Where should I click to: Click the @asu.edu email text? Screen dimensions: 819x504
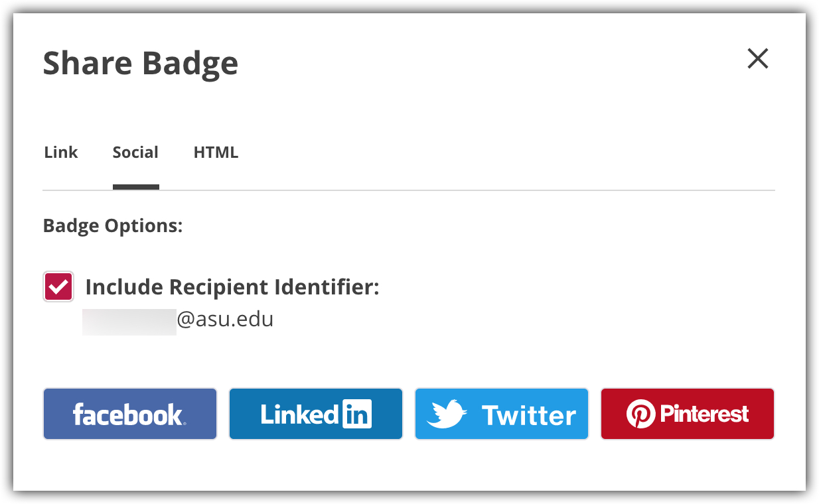coord(225,320)
